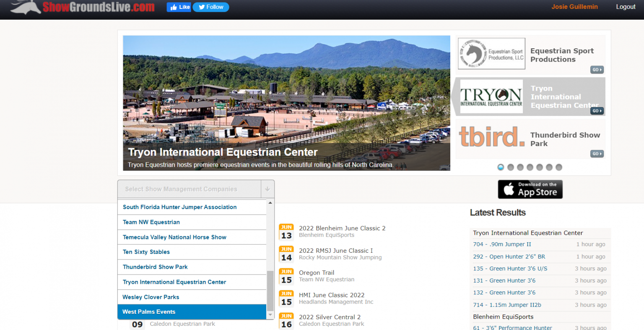Screen dimensions: 644x330
Task: Open the Josie Guillemin account link
Action: coord(574,7)
